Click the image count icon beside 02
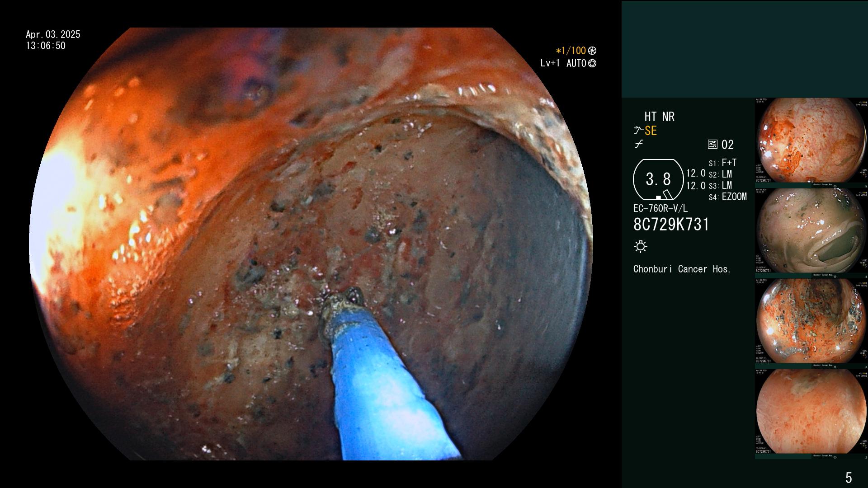868x488 pixels. click(712, 145)
